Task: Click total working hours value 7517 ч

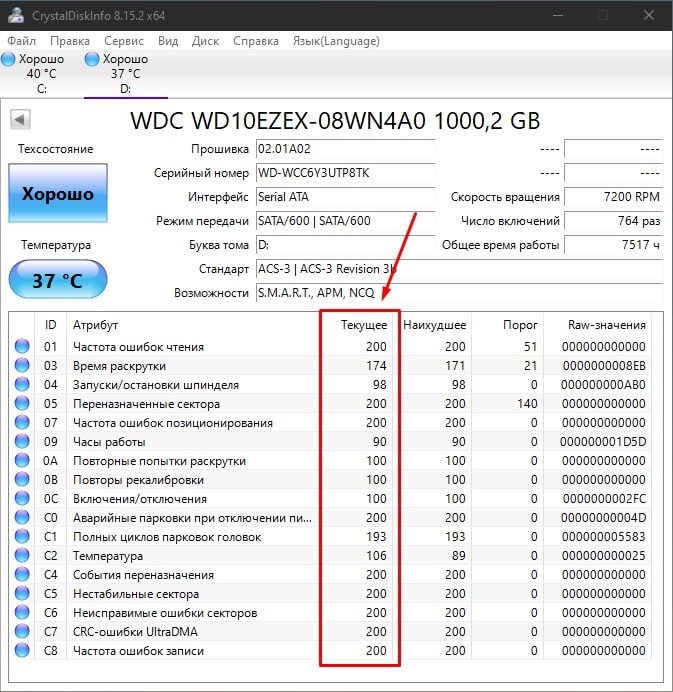Action: (614, 244)
